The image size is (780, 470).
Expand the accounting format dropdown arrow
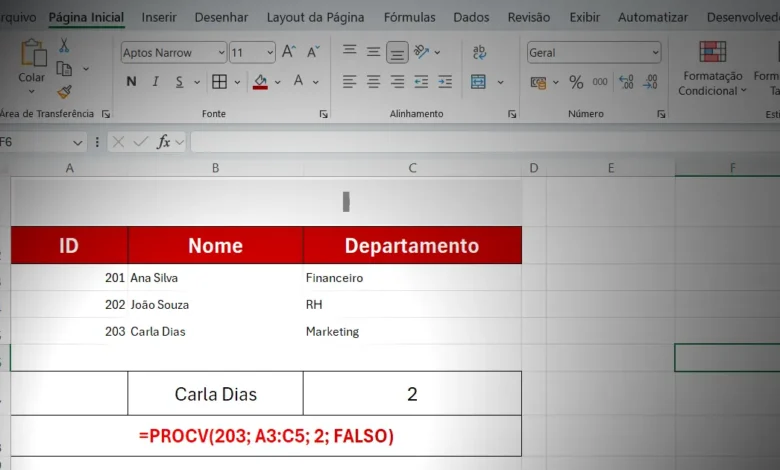(x=556, y=82)
